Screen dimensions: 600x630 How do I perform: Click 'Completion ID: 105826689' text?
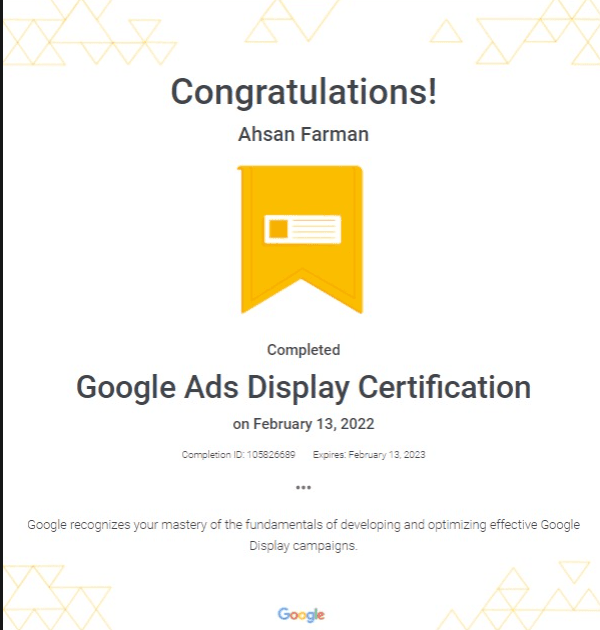pos(238,454)
